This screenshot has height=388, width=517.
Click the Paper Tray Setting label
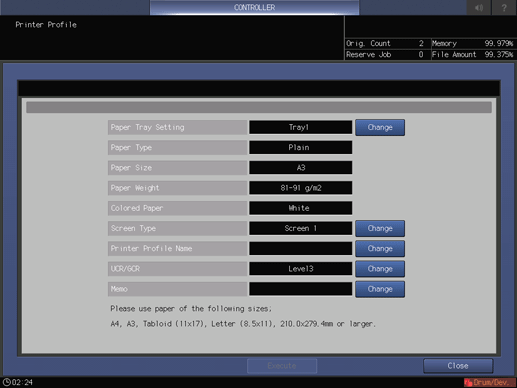[177, 127]
